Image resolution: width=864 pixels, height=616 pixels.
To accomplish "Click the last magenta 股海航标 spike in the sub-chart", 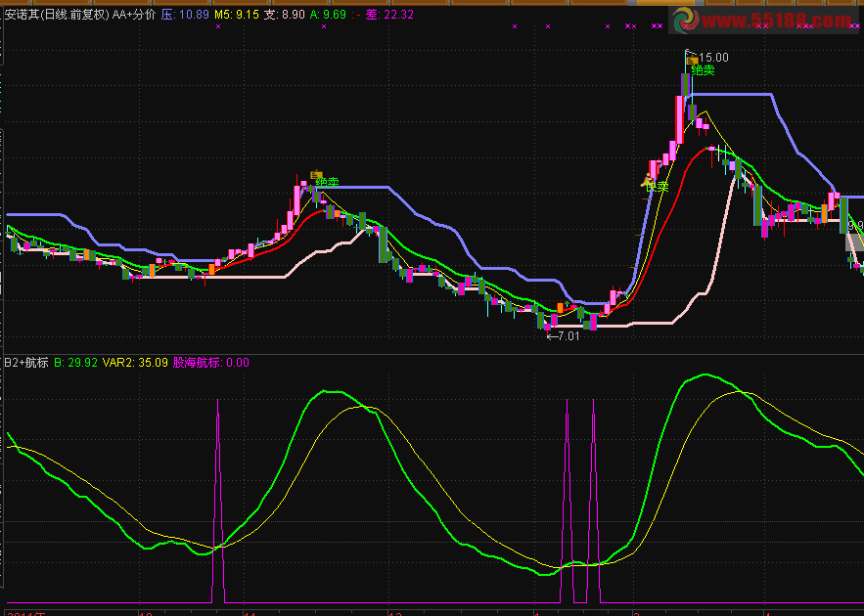I will [593, 501].
